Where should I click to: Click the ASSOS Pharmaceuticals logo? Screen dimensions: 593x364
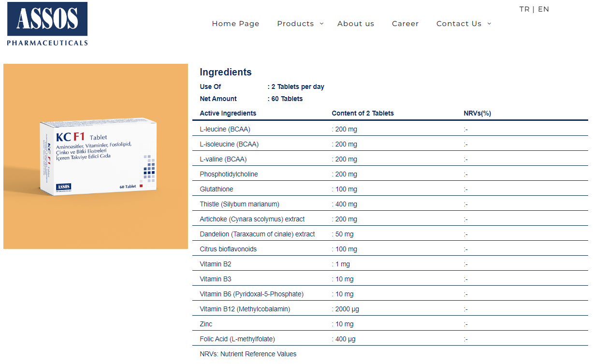(47, 24)
